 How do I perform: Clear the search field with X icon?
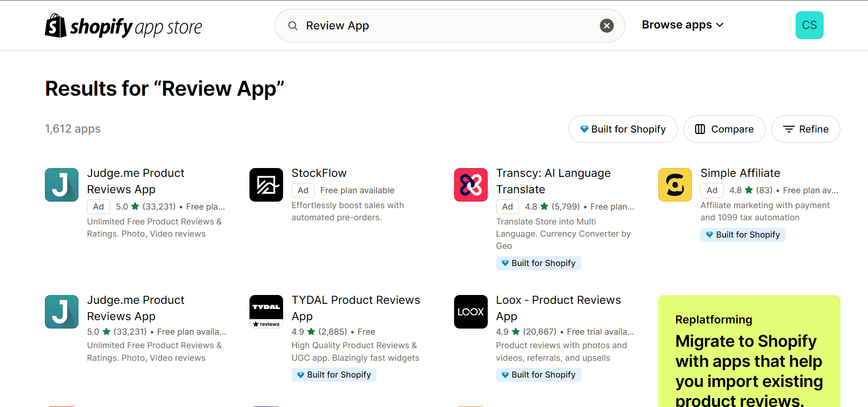click(x=606, y=26)
